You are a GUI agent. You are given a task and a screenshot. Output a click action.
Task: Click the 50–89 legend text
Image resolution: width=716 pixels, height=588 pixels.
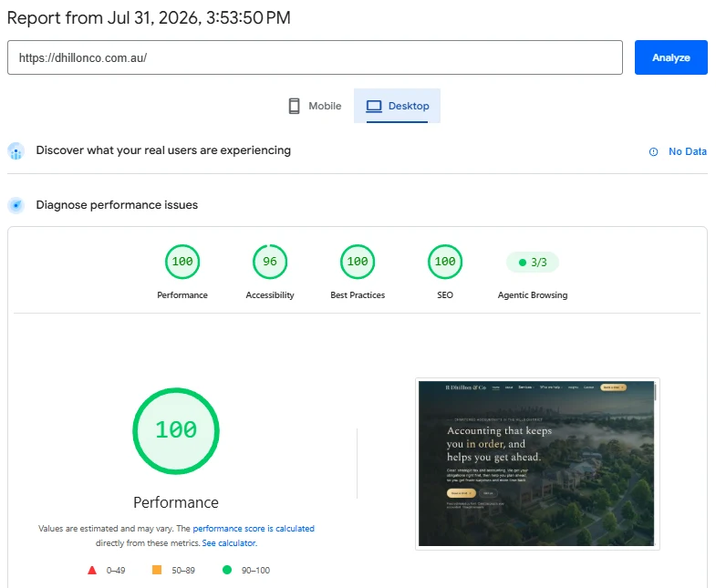click(x=183, y=570)
